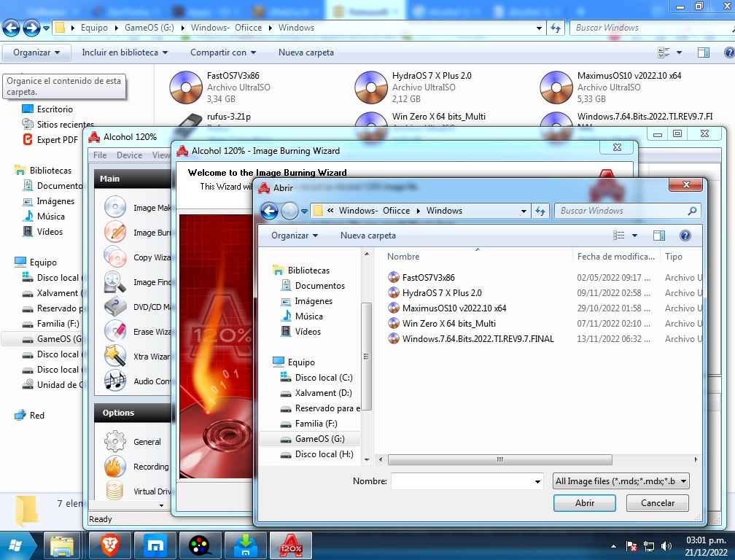Click vertical scrollbar in Abrir navigation pane

[367, 356]
